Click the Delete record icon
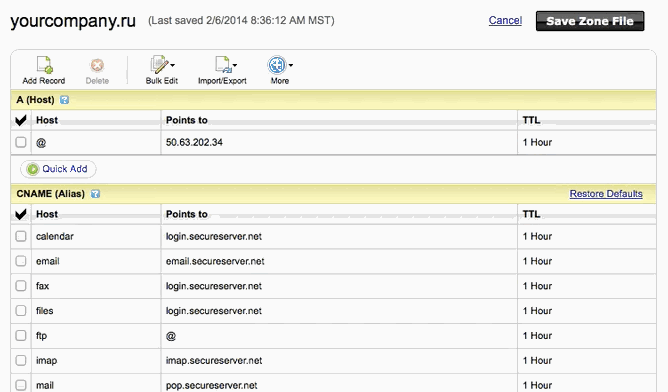Image resolution: width=668 pixels, height=392 pixels. click(x=97, y=66)
